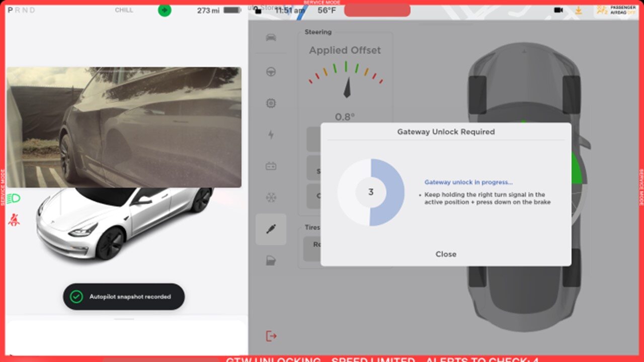The width and height of the screenshot is (644, 362).
Task: Open the vehicle info car icon in sidebar
Action: tap(271, 38)
